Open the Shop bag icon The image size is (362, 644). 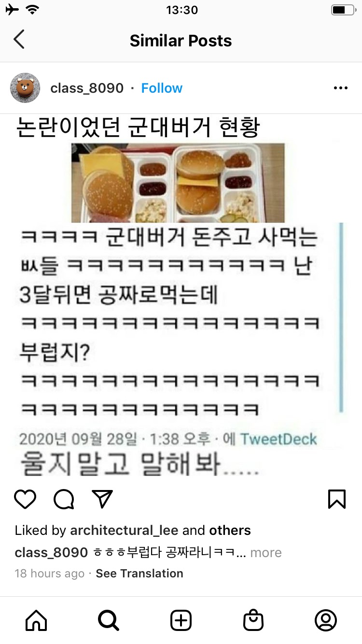coord(253,620)
